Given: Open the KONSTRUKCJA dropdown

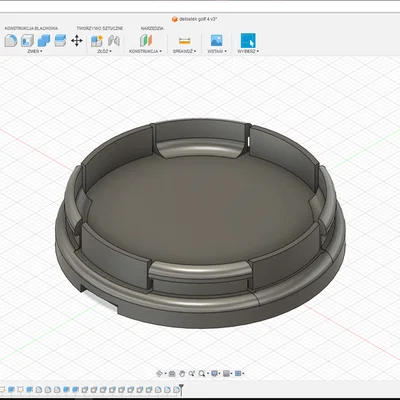Looking at the screenshot, I should 145,51.
